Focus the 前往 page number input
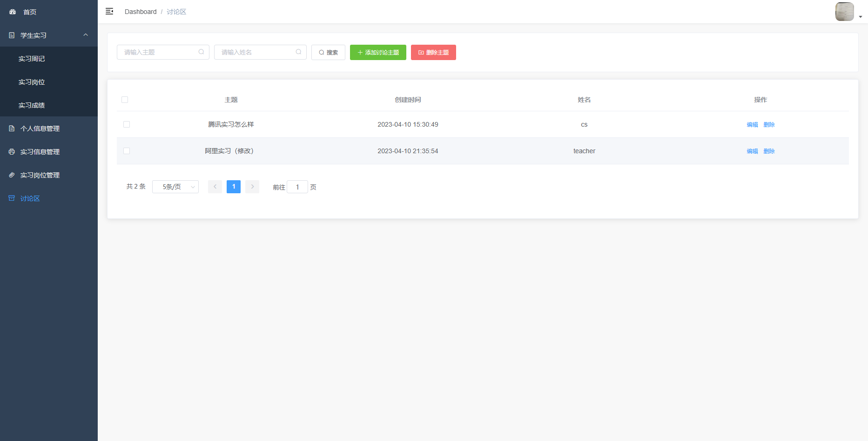The height and width of the screenshot is (441, 868). (x=297, y=187)
